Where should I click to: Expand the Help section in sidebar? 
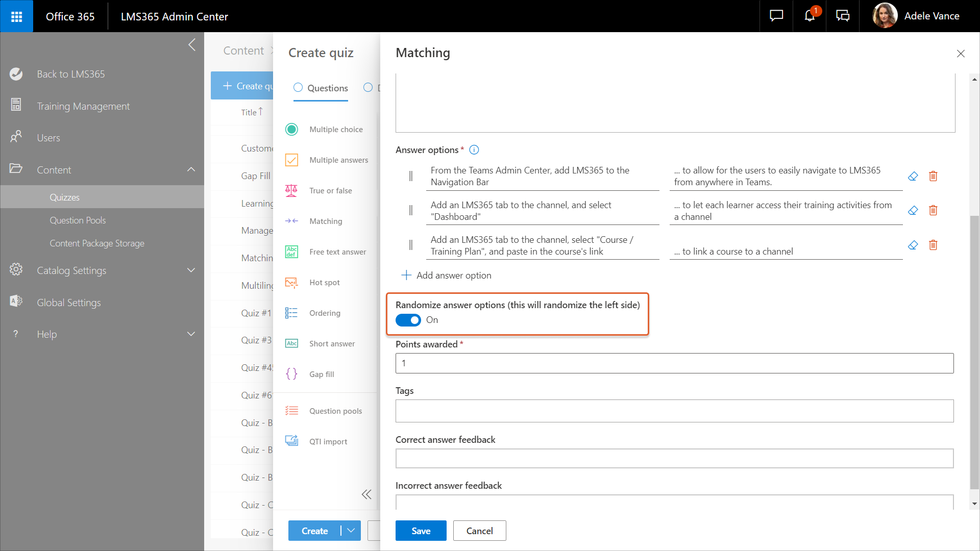[191, 334]
